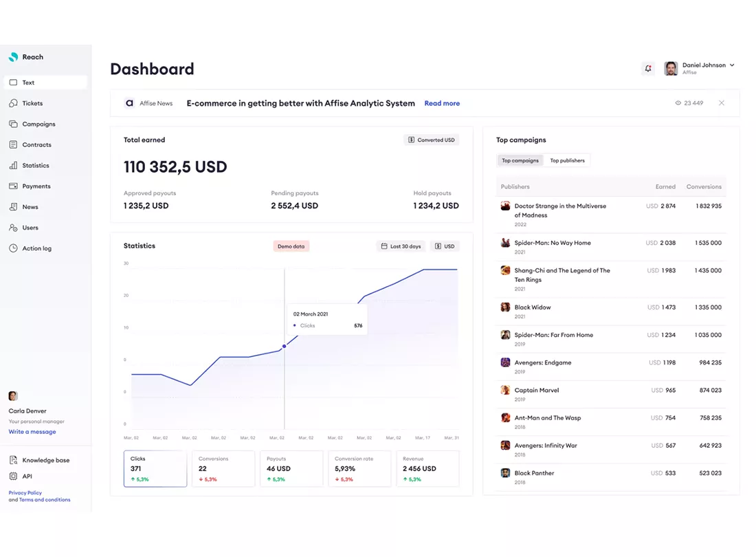
Task: Click the Approved payouts 1 235,2 USD value
Action: [x=146, y=206]
